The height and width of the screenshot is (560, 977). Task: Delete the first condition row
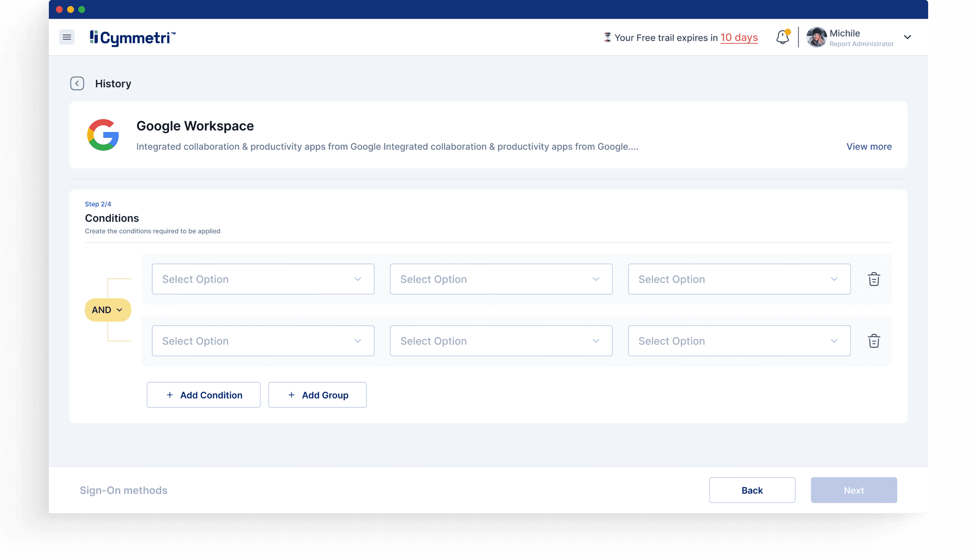coord(874,279)
